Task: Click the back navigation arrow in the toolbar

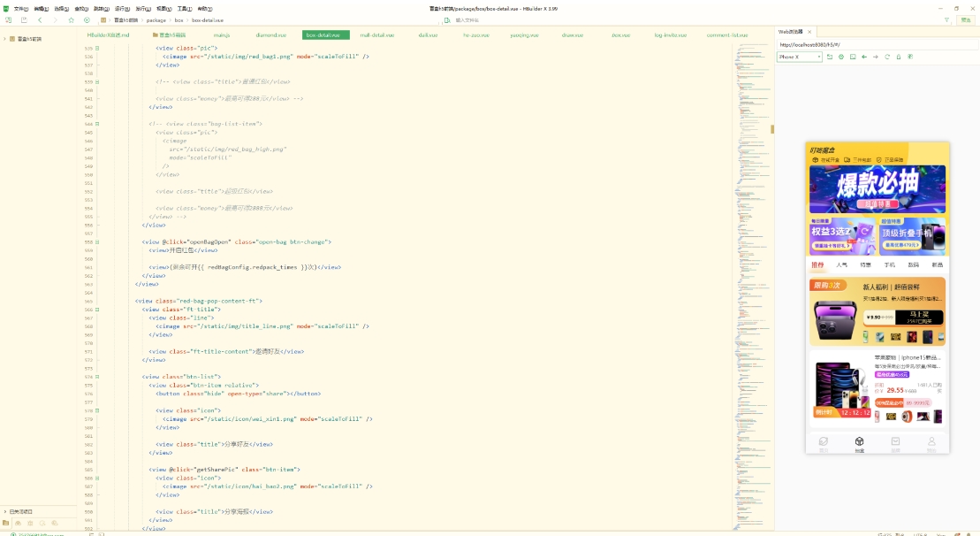Action: point(40,19)
